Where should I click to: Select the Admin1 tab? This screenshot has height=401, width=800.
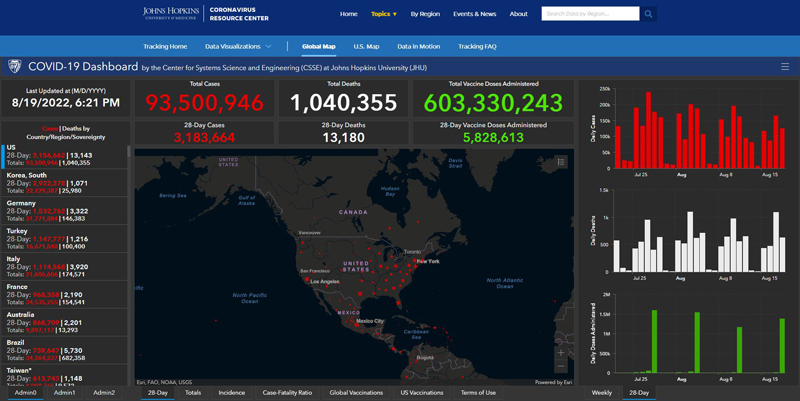[x=64, y=393]
